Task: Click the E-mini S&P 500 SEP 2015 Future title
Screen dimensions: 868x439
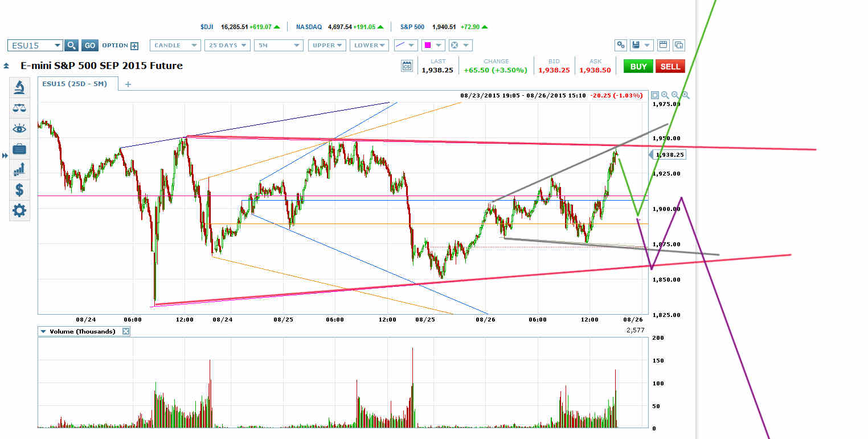Action: point(101,66)
